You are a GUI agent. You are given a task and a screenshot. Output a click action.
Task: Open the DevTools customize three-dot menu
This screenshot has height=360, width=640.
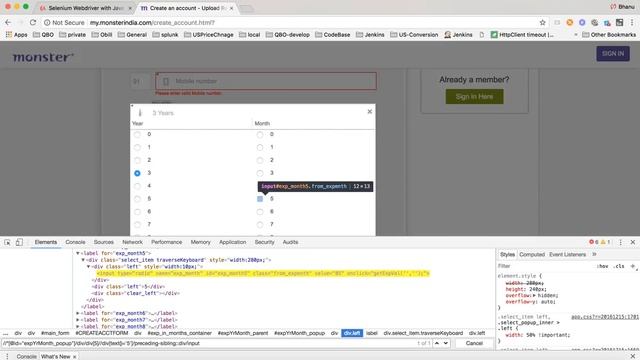click(x=621, y=242)
